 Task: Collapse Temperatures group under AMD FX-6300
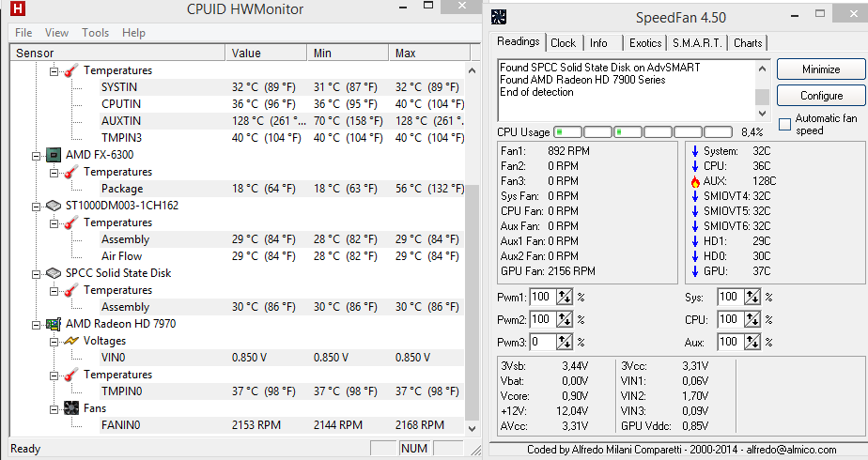coord(54,173)
